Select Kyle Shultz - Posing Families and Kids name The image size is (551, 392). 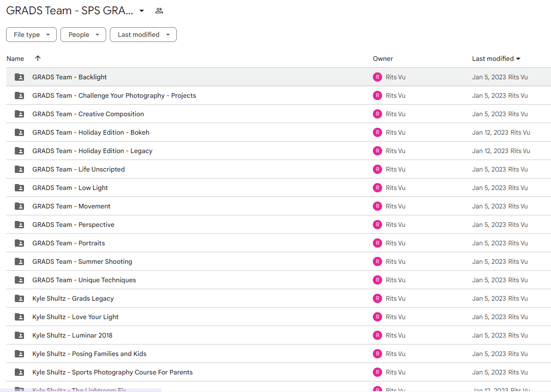pos(90,354)
